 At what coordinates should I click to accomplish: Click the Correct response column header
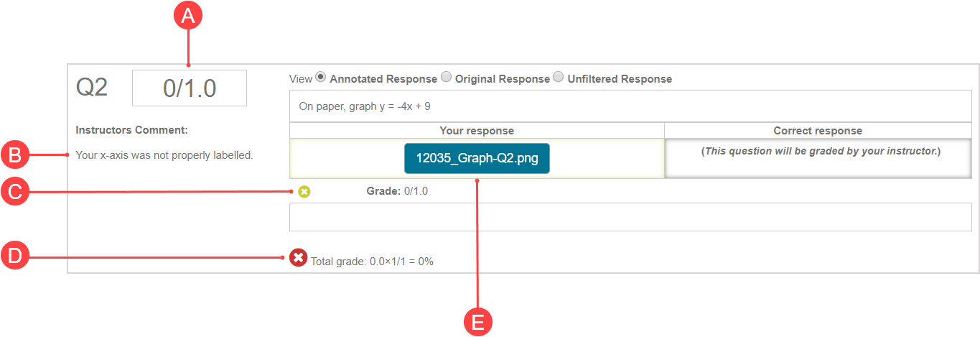[x=818, y=131]
